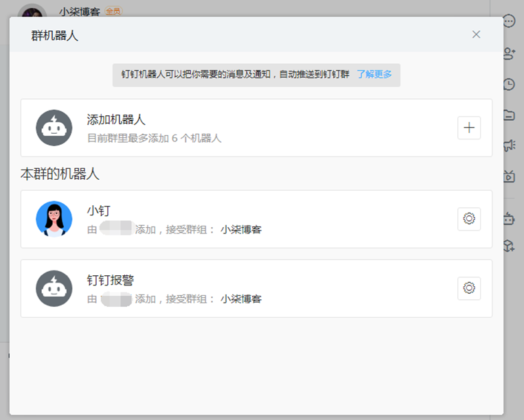The width and height of the screenshot is (524, 420).
Task: Click the 小钉 avatar with glasses
Action: 54,219
